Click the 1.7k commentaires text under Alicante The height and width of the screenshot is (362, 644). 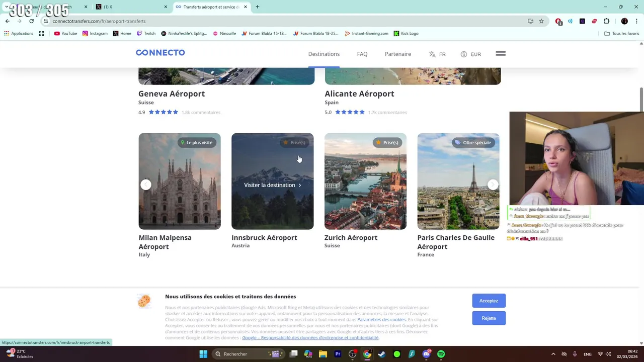(x=387, y=113)
